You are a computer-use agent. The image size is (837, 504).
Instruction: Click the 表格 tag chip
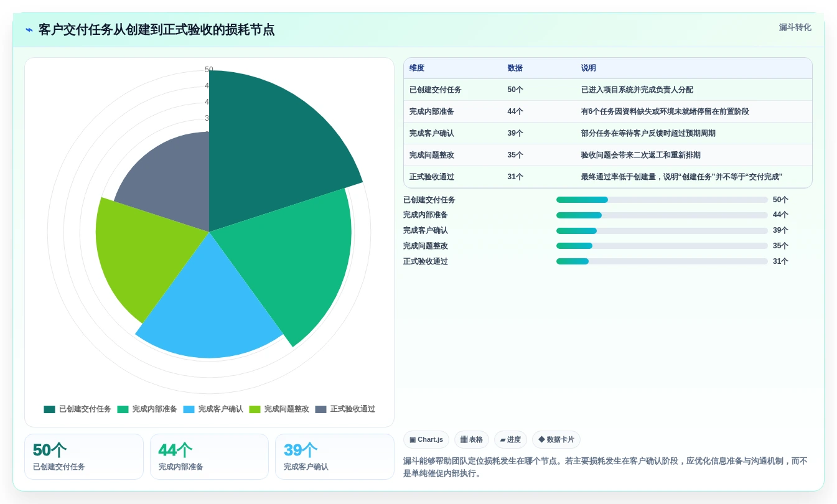pos(472,439)
